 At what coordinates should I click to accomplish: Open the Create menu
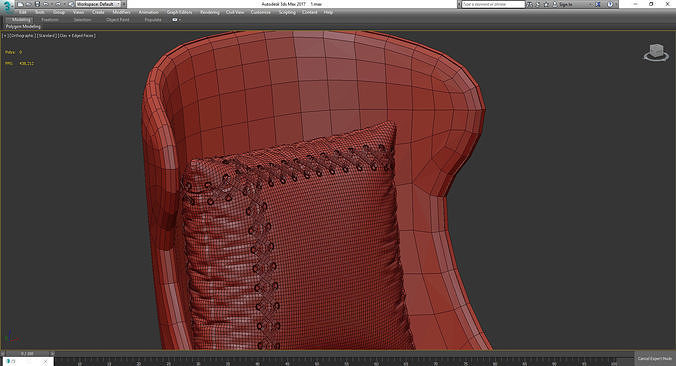click(x=98, y=12)
